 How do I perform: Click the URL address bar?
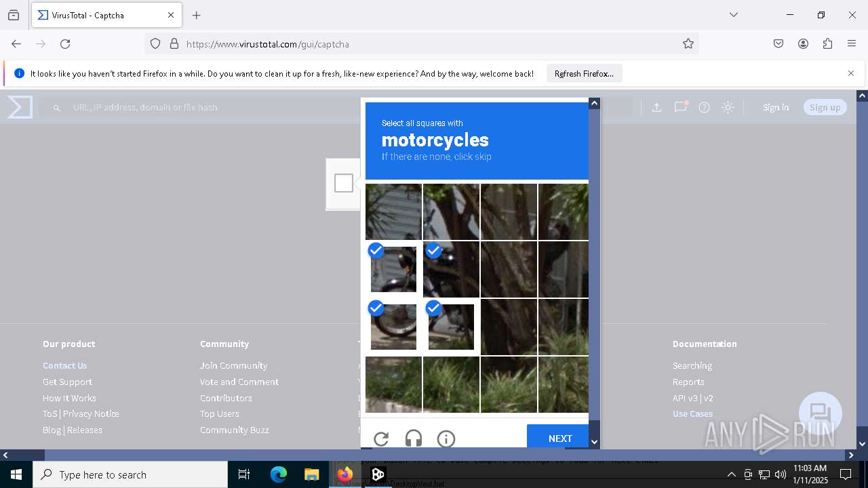[x=420, y=44]
